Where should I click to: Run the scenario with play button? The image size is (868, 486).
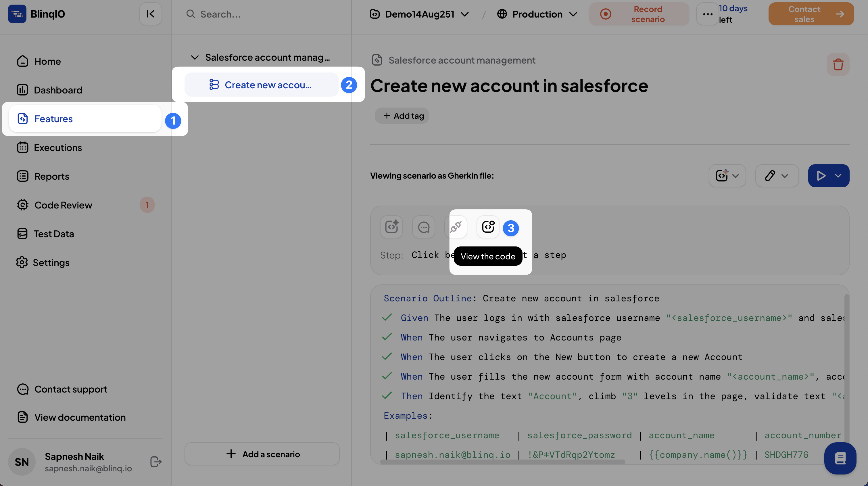(x=821, y=176)
